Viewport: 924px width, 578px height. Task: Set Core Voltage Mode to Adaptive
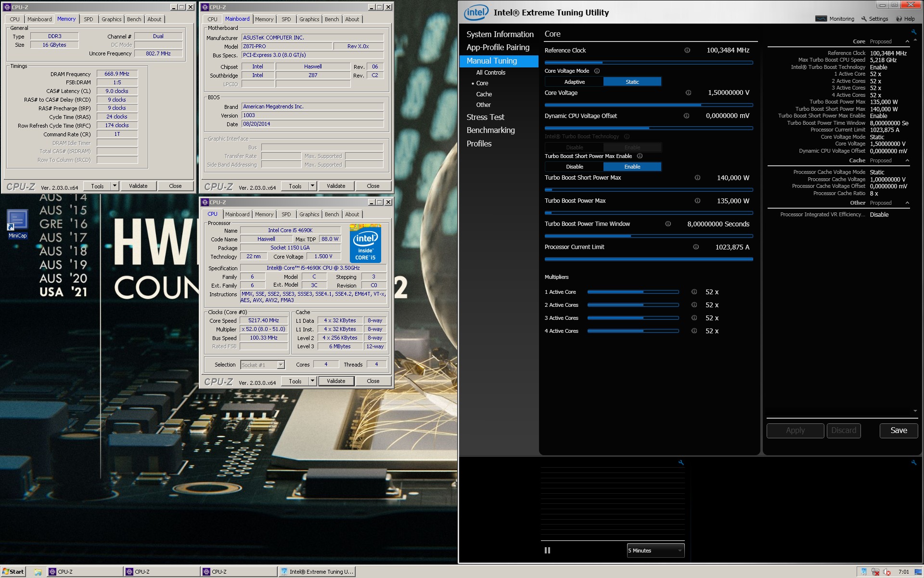click(574, 82)
